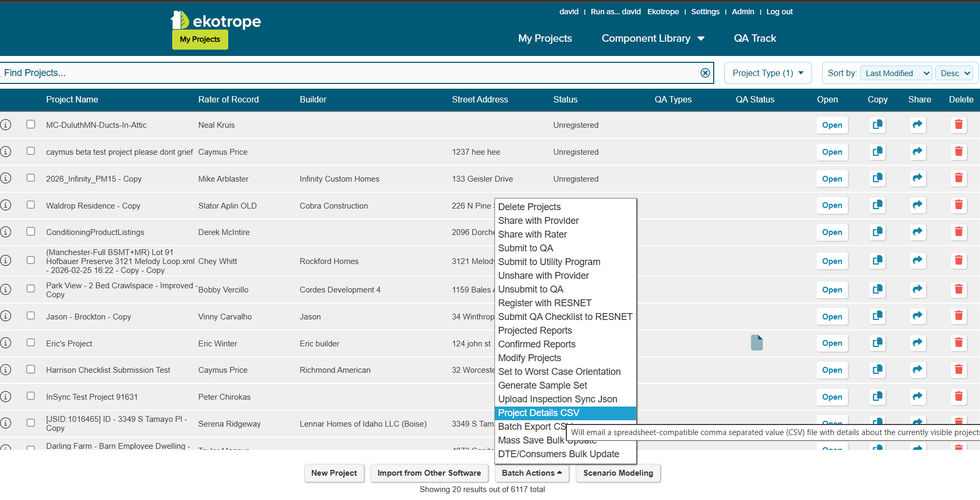The image size is (980, 500).
Task: Focus the Find Projects search field
Action: click(349, 73)
